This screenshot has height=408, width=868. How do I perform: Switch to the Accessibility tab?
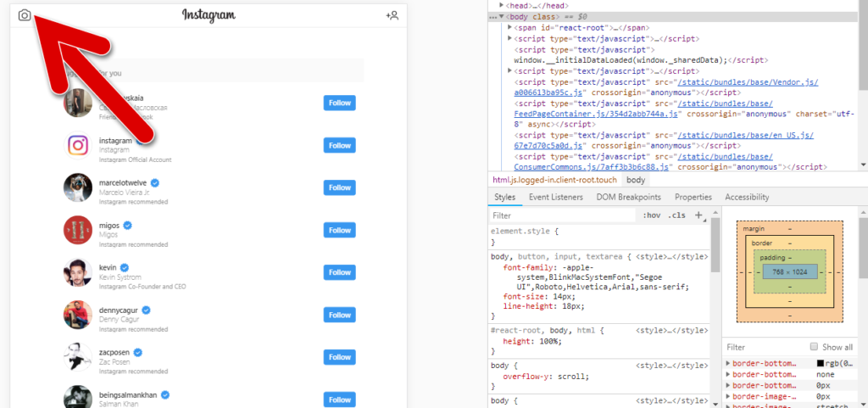click(747, 197)
